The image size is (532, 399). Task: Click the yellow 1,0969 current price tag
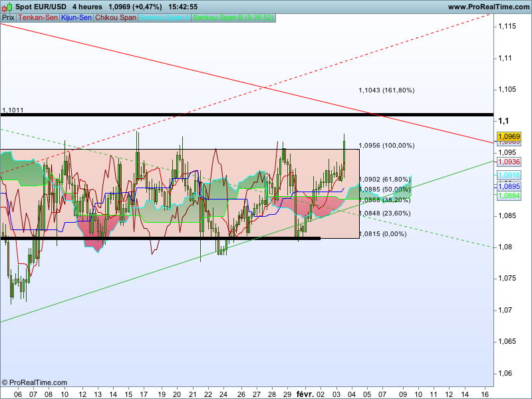509,136
